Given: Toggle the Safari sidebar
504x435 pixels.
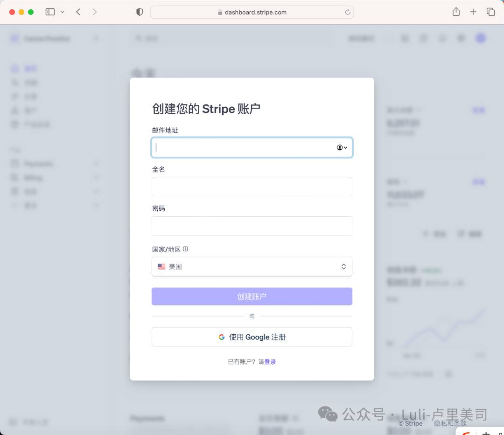Looking at the screenshot, I should (50, 12).
